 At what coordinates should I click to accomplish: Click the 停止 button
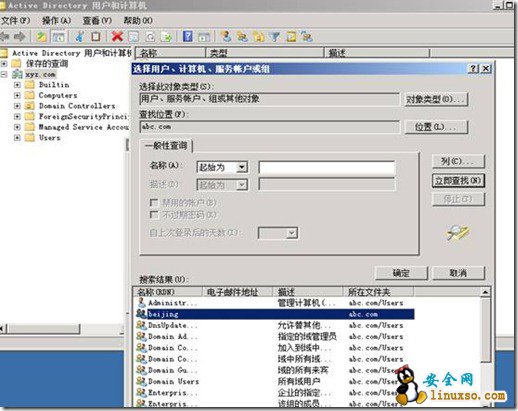pyautogui.click(x=458, y=199)
